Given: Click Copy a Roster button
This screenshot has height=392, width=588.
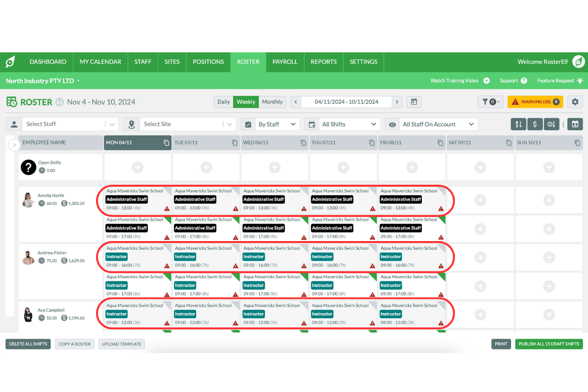Looking at the screenshot, I should point(74,344).
